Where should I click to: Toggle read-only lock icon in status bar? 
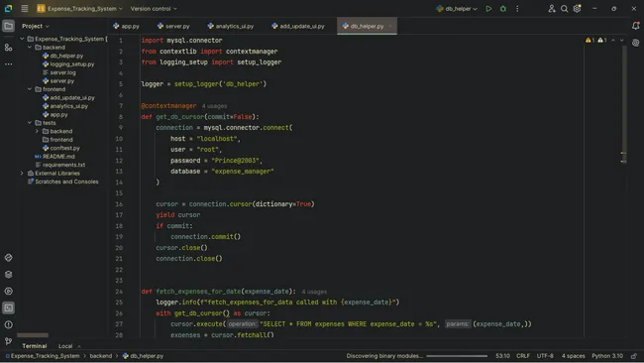tap(634, 356)
